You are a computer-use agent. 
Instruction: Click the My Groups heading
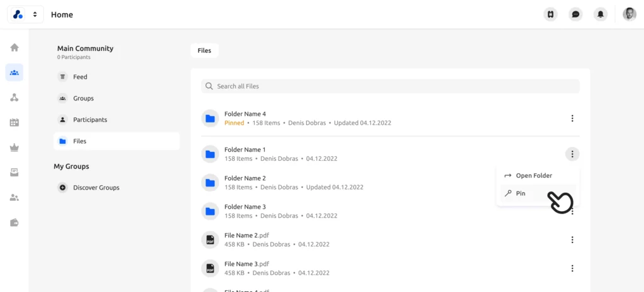[72, 166]
